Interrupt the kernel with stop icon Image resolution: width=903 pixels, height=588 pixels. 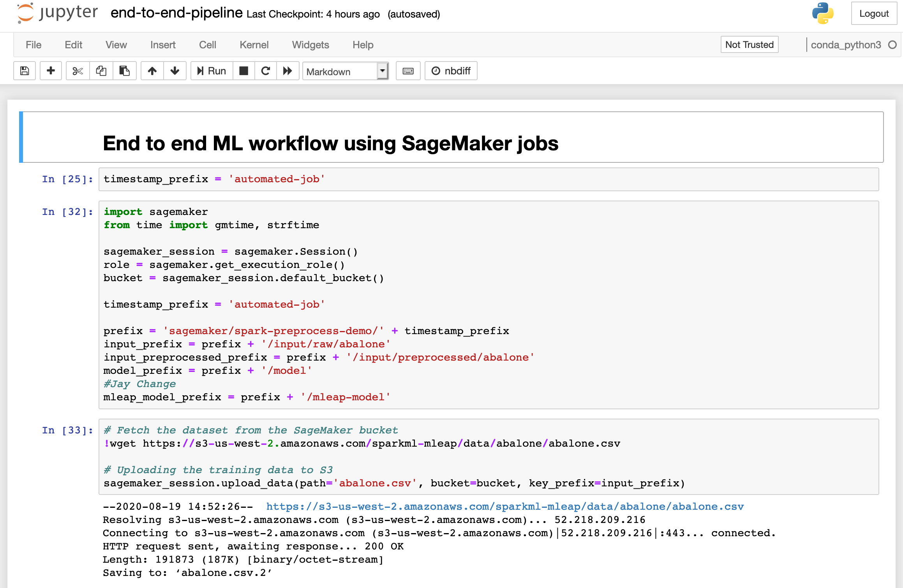244,71
